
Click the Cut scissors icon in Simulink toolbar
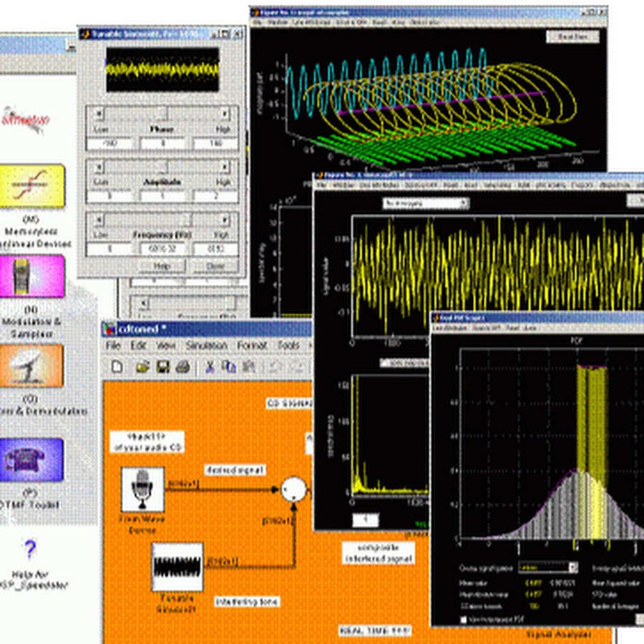(210, 366)
